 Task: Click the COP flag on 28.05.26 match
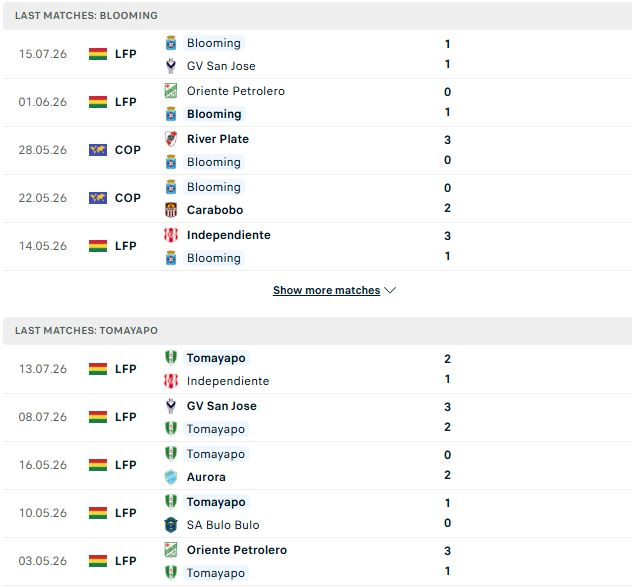pyautogui.click(x=98, y=150)
